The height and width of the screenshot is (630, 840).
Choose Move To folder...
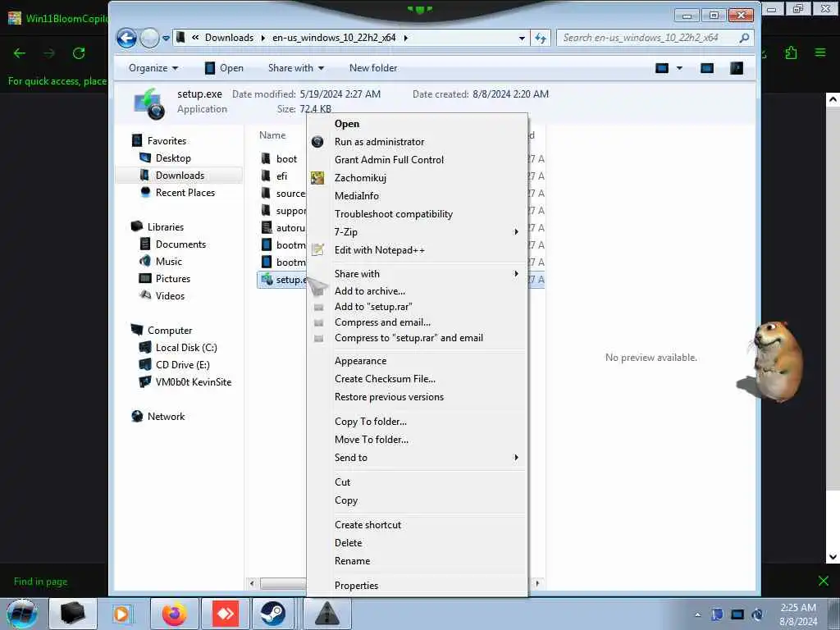(417, 440)
